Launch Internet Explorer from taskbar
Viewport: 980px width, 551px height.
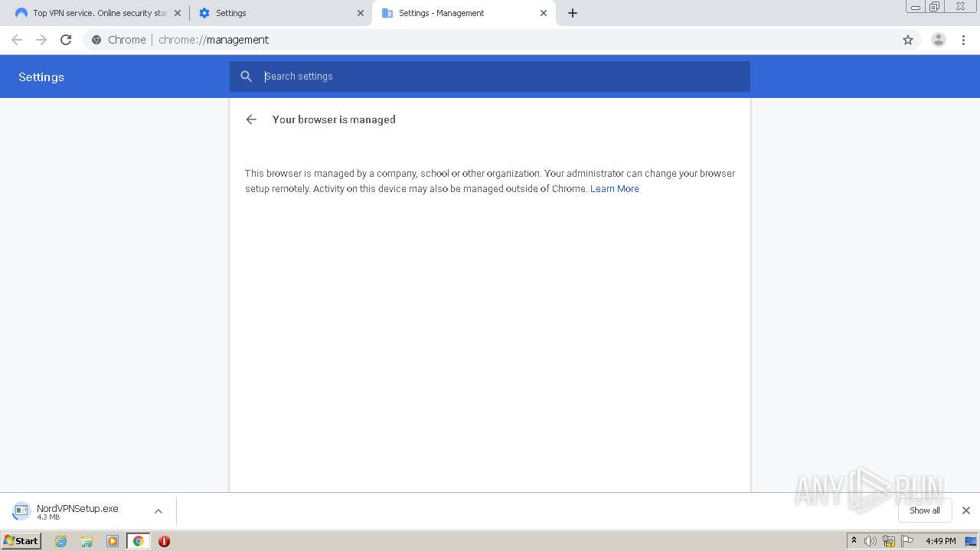pos(61,541)
